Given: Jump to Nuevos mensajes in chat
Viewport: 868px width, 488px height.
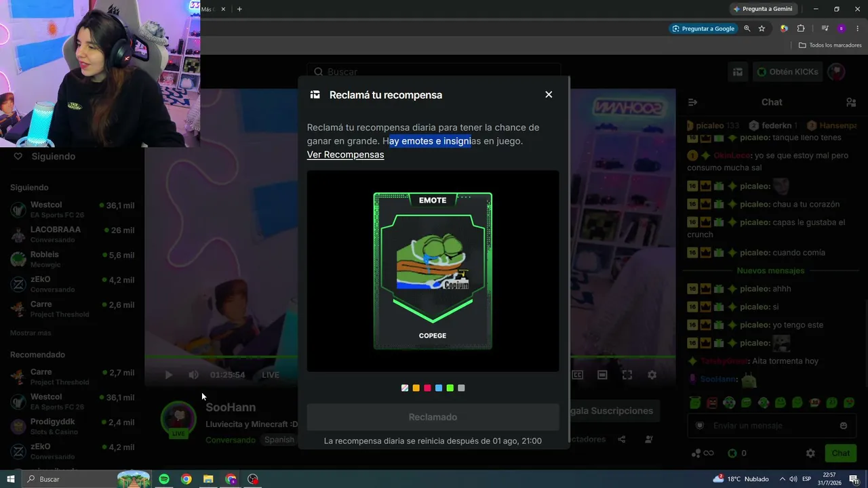Looking at the screenshot, I should (x=770, y=270).
